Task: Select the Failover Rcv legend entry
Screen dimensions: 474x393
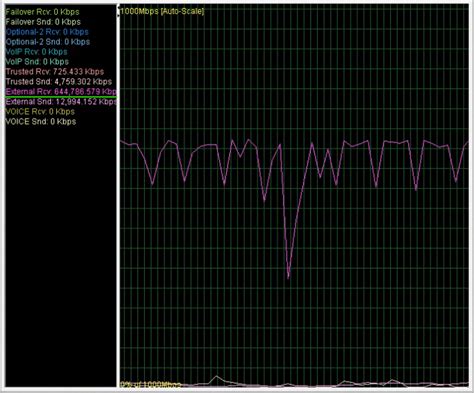Action: (x=43, y=12)
